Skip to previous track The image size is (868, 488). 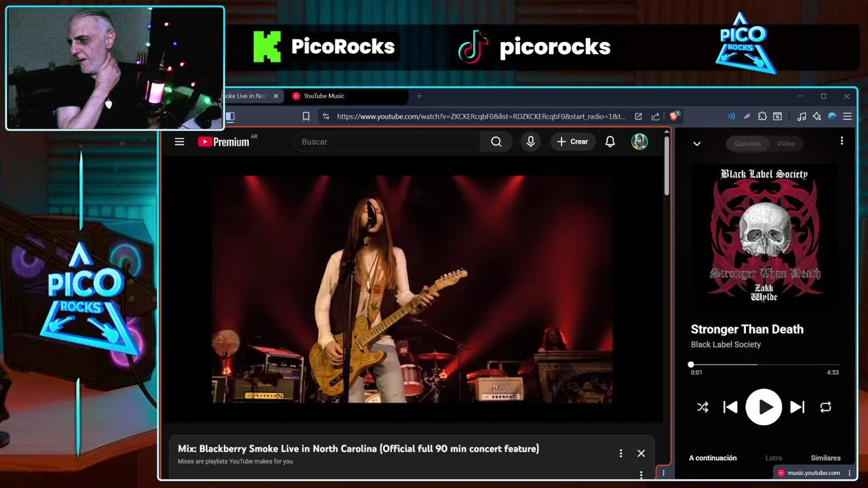pos(730,407)
